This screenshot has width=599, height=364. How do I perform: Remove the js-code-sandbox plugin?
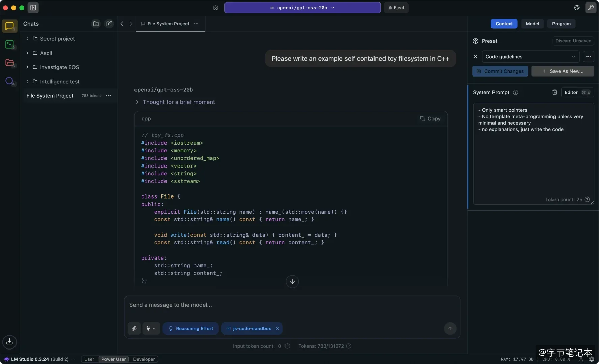point(277,328)
